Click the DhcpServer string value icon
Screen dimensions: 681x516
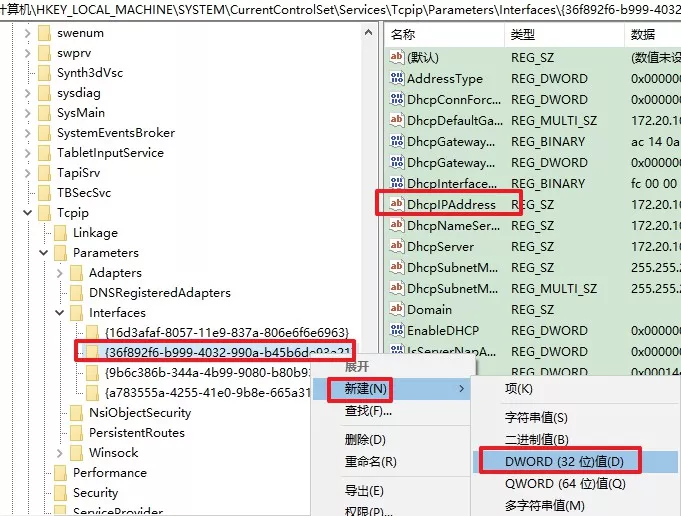pos(396,247)
